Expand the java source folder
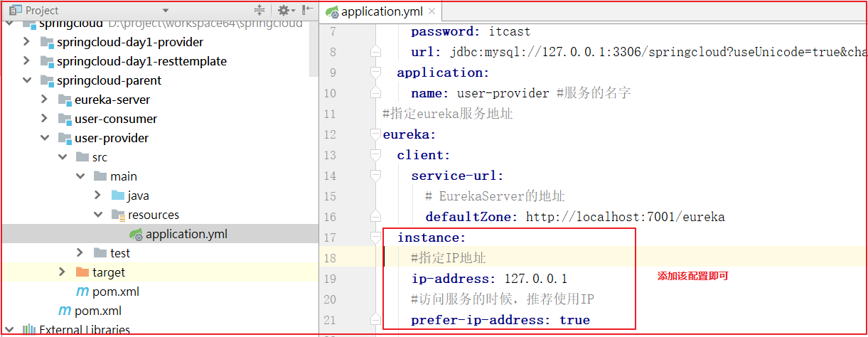 pos(97,196)
